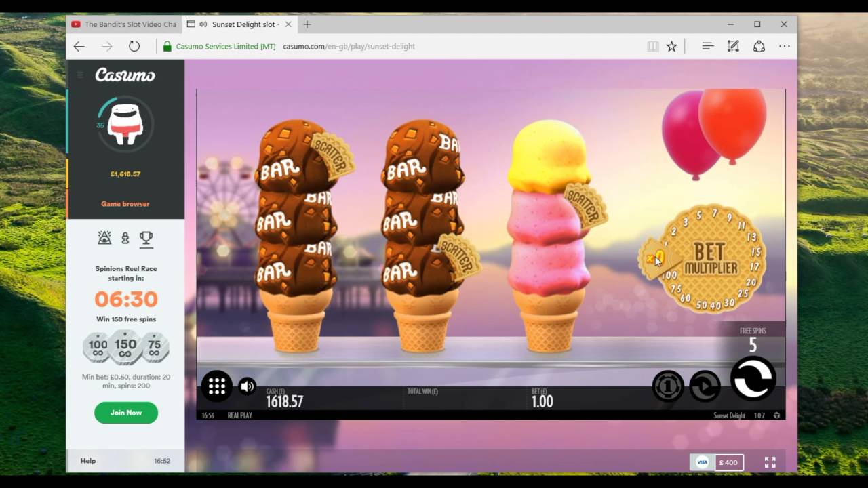Open the bet chip selector button

coord(668,386)
